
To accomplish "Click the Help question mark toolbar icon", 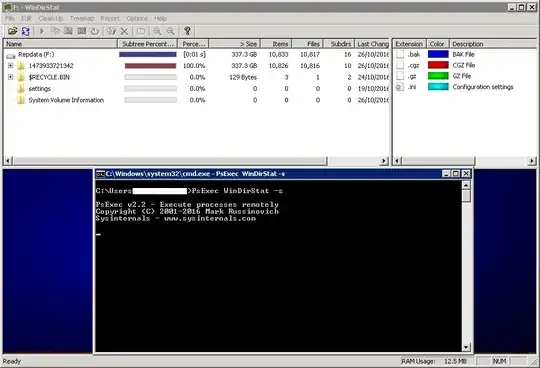I will click(x=187, y=31).
